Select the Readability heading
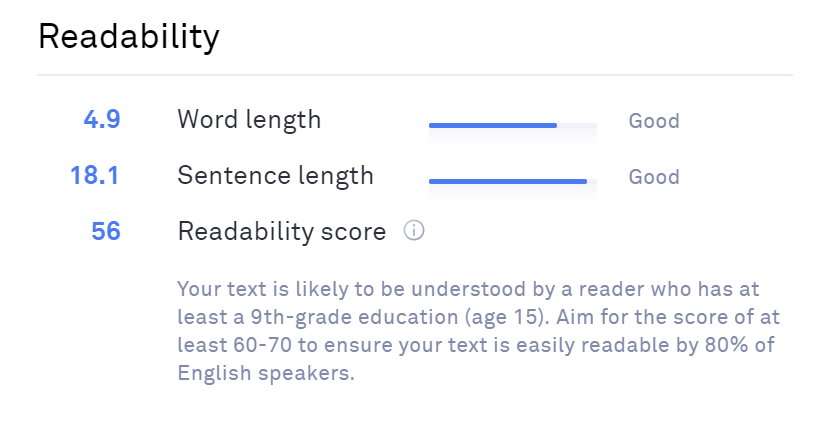The height and width of the screenshot is (421, 813). (x=129, y=38)
